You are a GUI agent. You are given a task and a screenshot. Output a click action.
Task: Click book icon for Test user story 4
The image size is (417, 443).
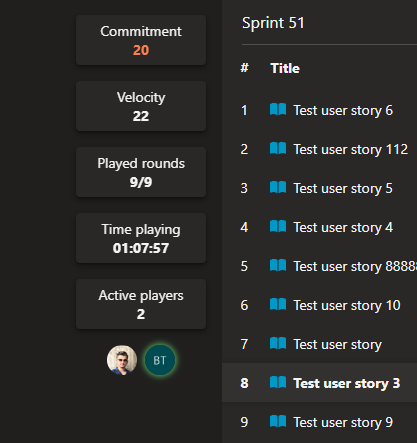(x=278, y=226)
